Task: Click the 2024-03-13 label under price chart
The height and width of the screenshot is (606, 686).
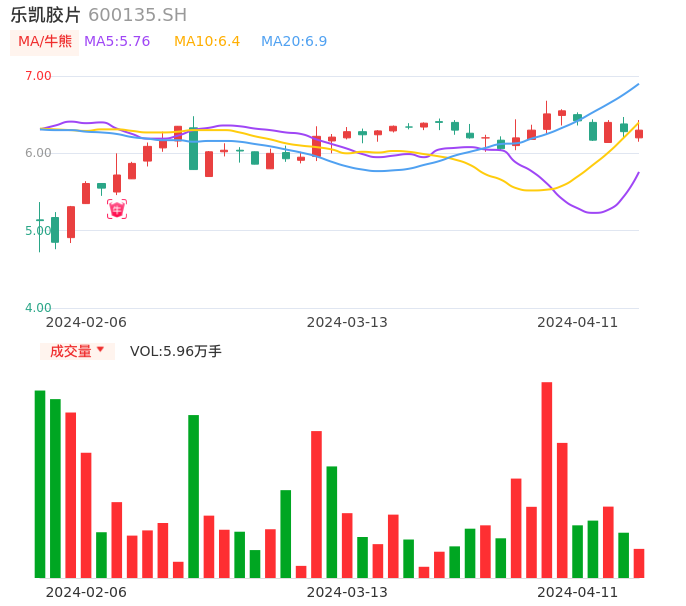Action: [x=347, y=322]
